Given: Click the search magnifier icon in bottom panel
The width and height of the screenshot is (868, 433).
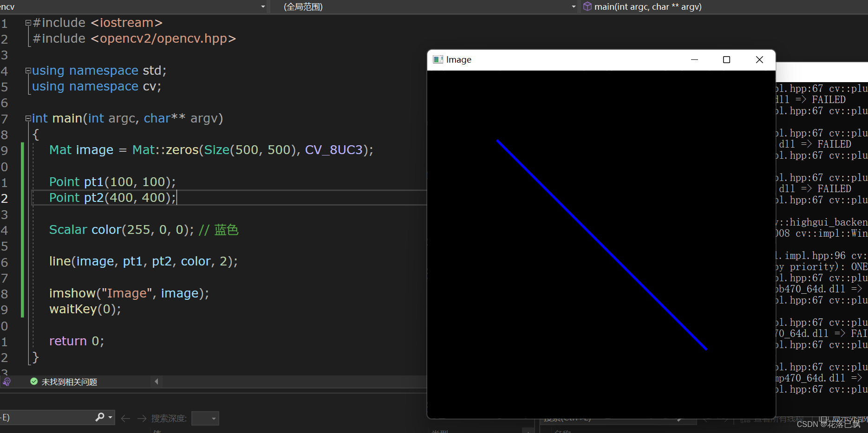Looking at the screenshot, I should [99, 417].
